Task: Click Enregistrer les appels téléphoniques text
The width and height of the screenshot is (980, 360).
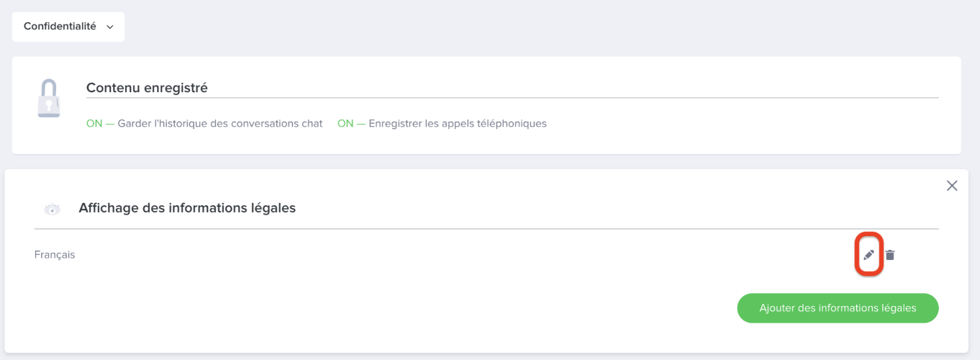Action: pos(458,124)
